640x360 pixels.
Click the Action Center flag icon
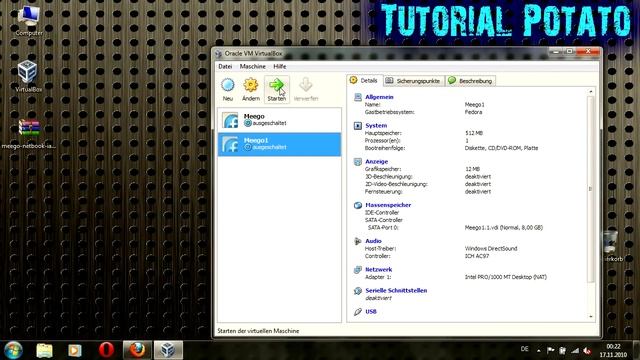click(x=551, y=350)
